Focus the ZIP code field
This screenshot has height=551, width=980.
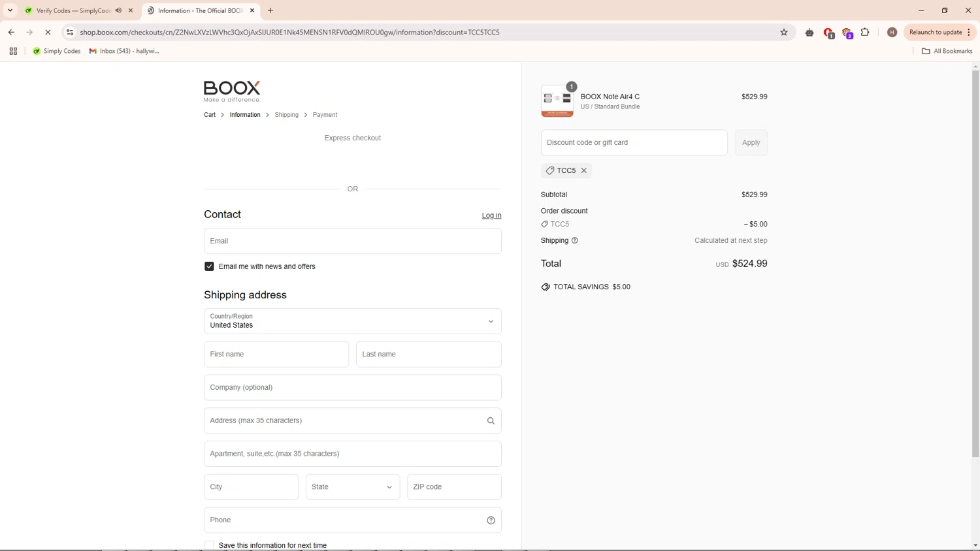point(454,487)
